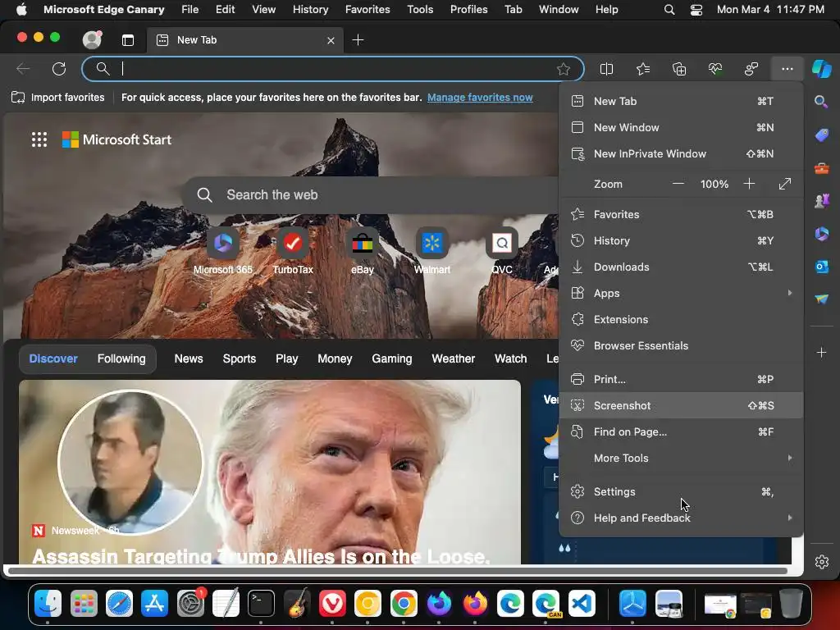Screen dimensions: 840x630
Task: Open sidebar settings gear icon
Action: (821, 561)
